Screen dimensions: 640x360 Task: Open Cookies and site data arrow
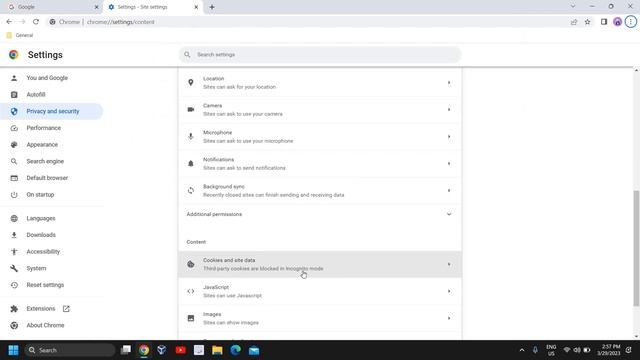point(449,264)
